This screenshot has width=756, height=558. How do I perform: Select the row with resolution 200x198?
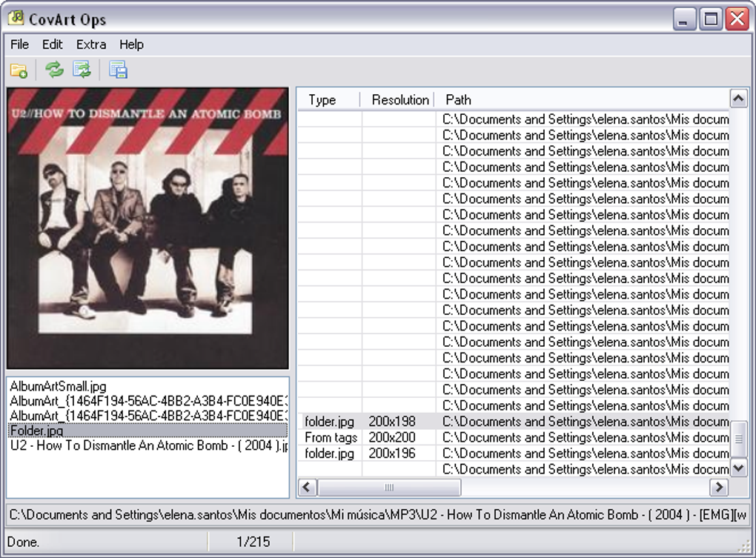click(x=514, y=422)
